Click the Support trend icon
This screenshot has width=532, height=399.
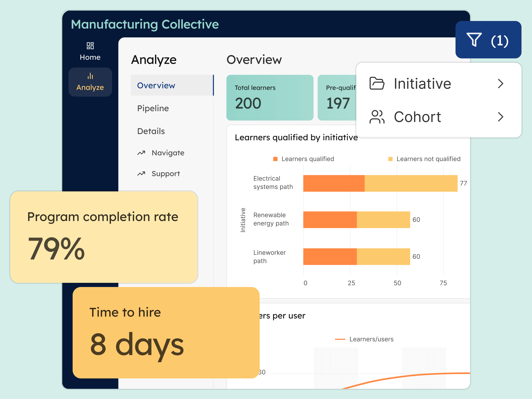pyautogui.click(x=141, y=173)
